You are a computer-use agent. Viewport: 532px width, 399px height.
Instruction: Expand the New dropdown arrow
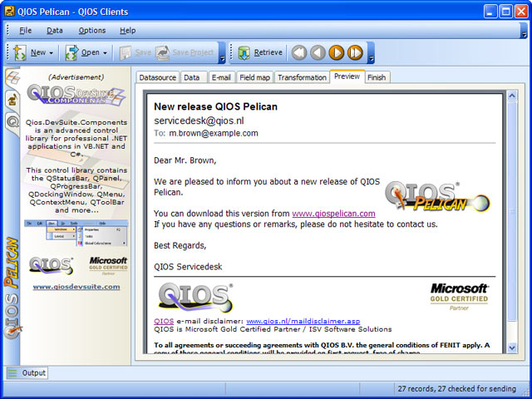51,53
